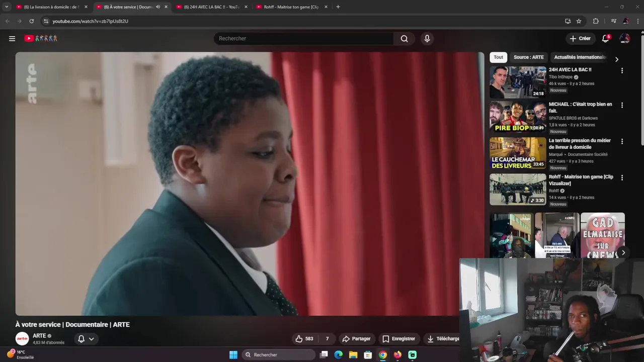Open a new browser tab
This screenshot has height=362, width=644.
(338, 7)
